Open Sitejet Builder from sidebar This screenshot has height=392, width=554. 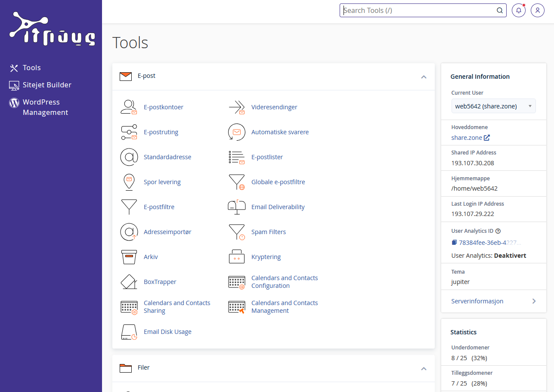pyautogui.click(x=46, y=85)
